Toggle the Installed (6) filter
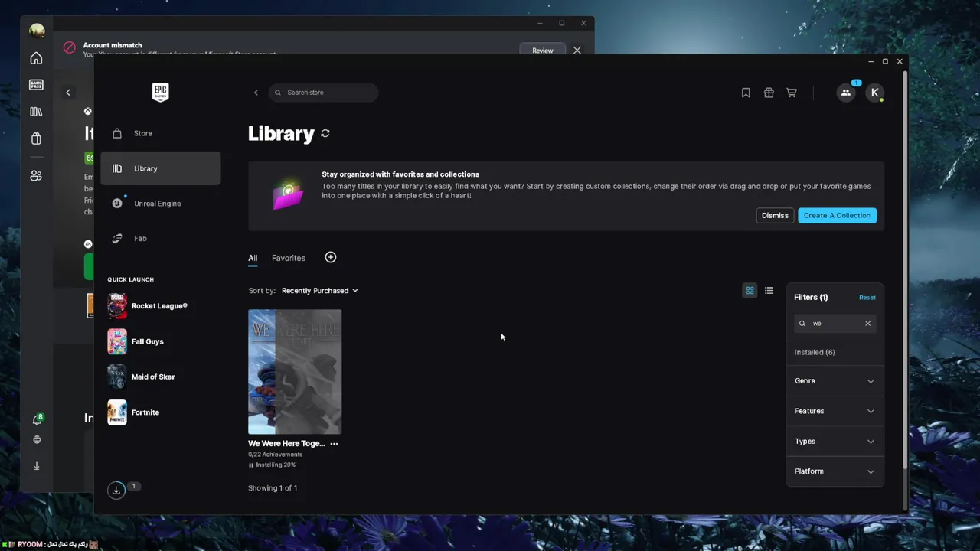 pyautogui.click(x=815, y=352)
